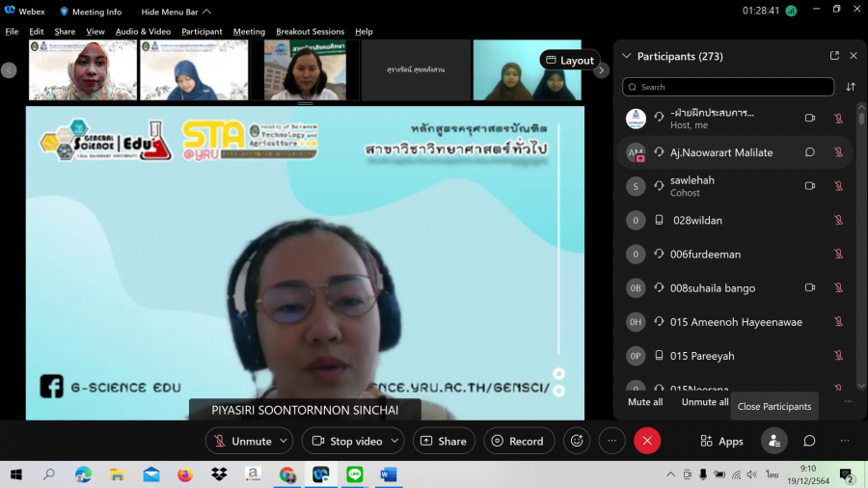Open Apps in meeting controls

tap(721, 441)
